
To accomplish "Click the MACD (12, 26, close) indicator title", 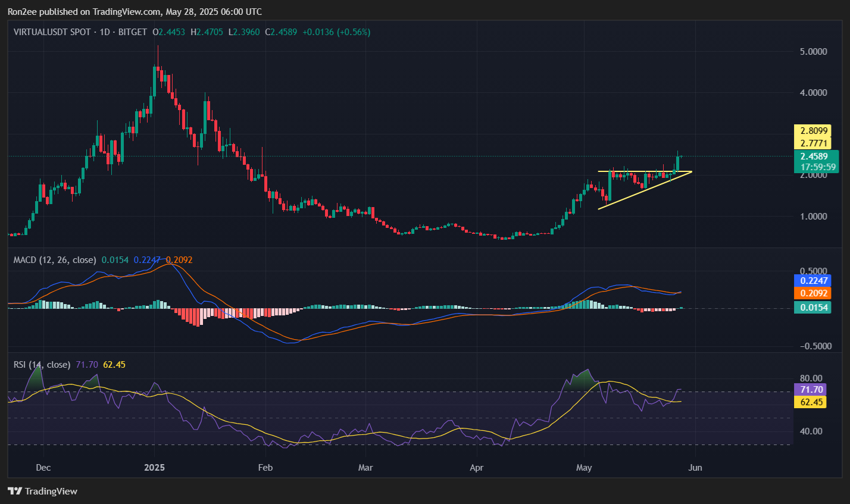I will [54, 260].
